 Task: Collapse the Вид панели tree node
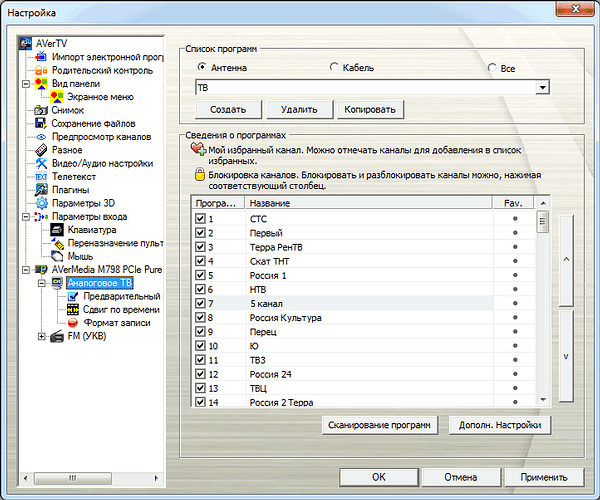[26, 84]
